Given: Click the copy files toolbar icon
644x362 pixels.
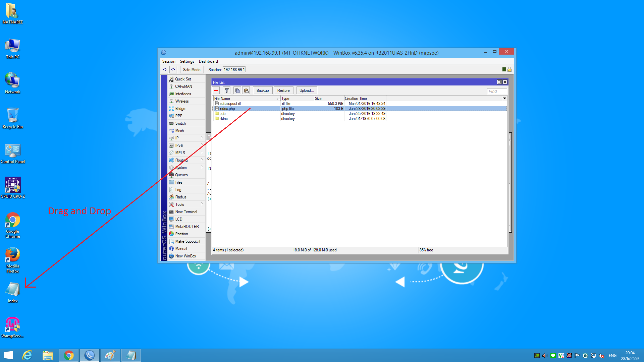Looking at the screenshot, I should click(x=237, y=90).
